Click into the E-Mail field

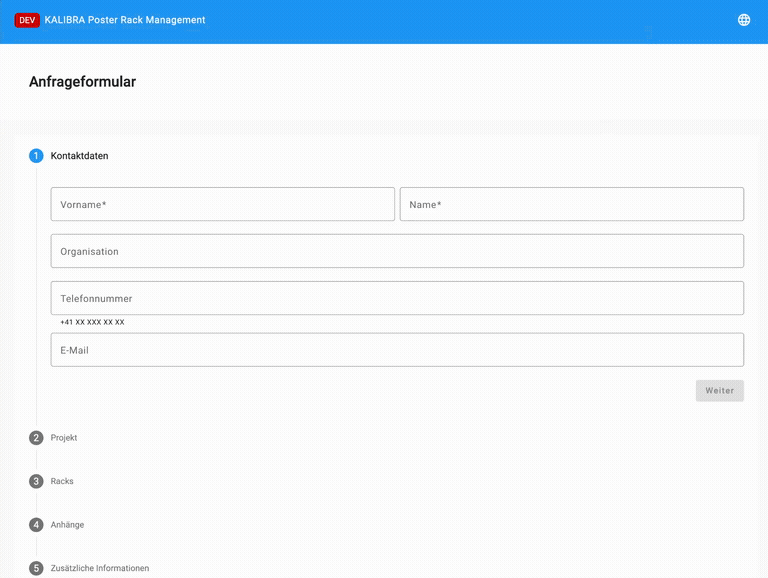(x=397, y=350)
